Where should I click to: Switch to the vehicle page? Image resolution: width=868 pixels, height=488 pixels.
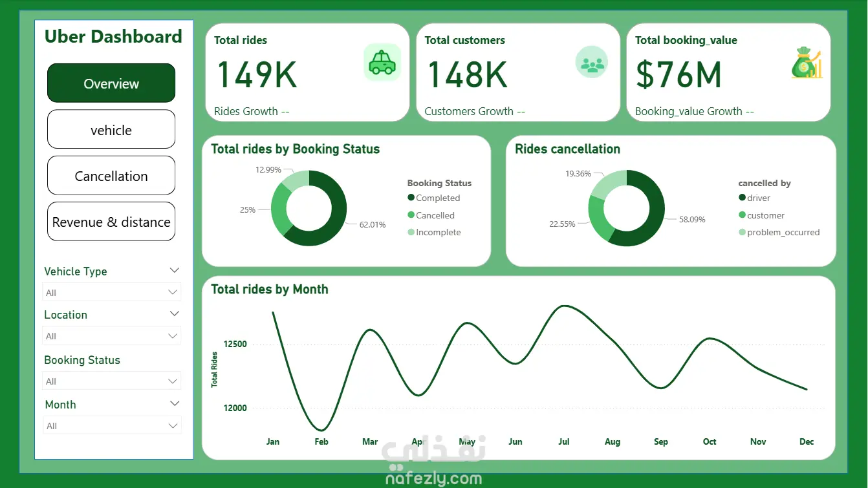111,129
